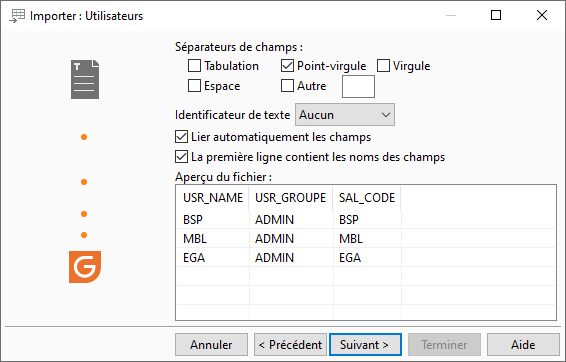Click inside the Autre separator text field
The image size is (566, 362).
358,87
